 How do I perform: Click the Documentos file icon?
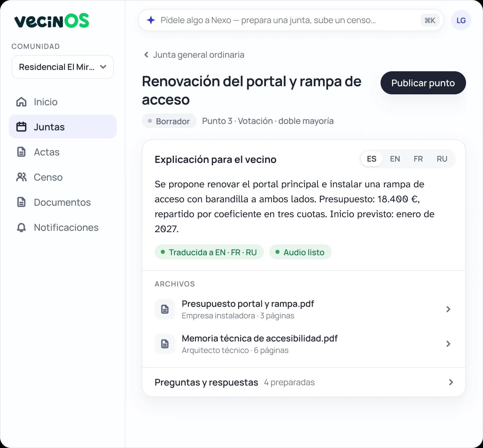point(21,202)
